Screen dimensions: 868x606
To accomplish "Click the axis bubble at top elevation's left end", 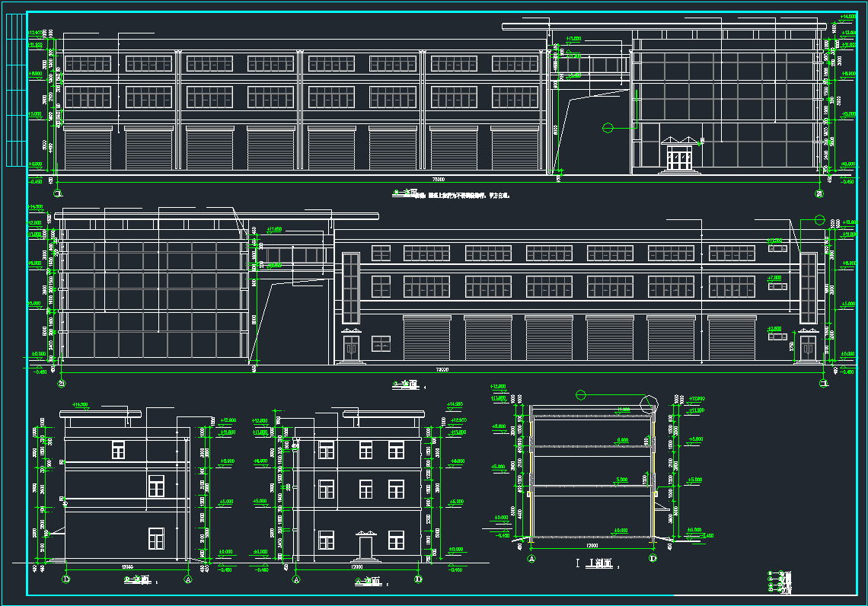I will [58, 193].
